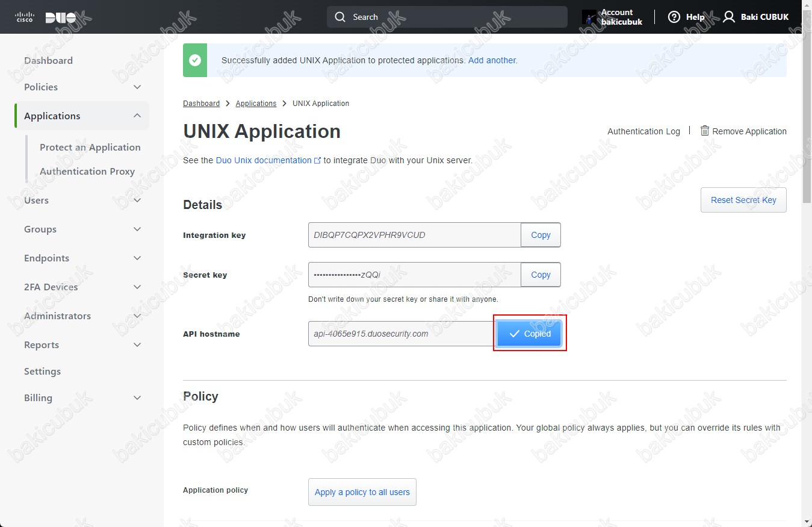Click the Help label in header

coord(695,17)
